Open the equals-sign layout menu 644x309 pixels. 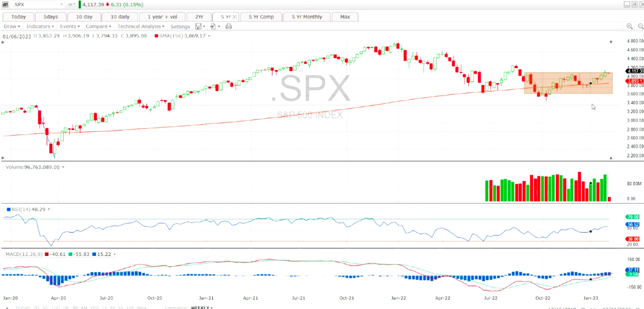pos(71,4)
